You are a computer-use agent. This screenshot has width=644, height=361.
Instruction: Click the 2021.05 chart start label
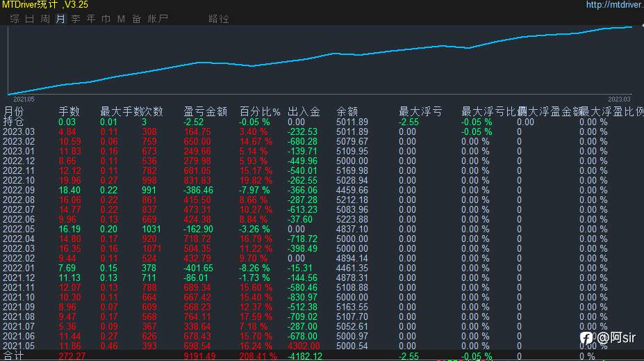24,99
